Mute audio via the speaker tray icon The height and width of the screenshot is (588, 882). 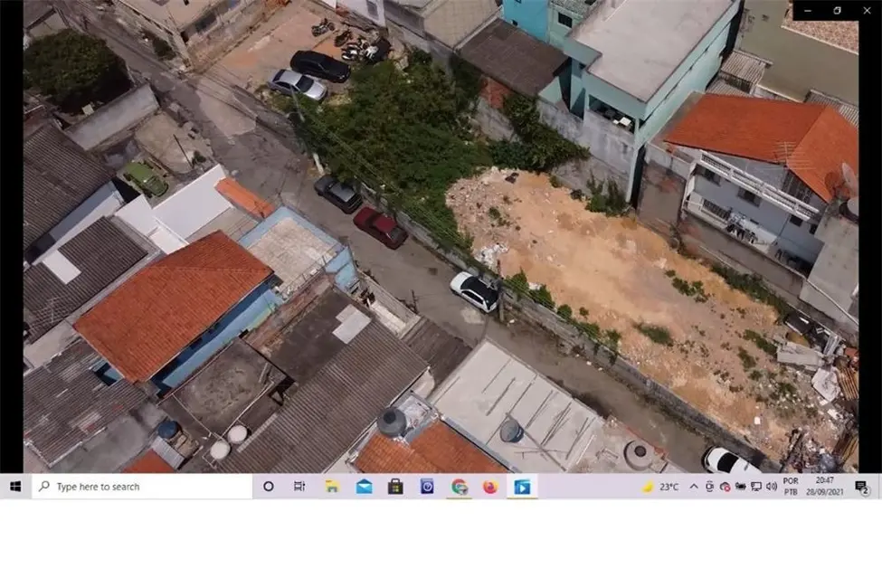(772, 487)
